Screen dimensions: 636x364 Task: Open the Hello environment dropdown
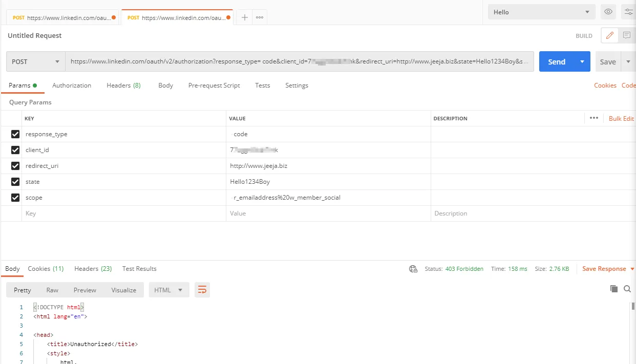coord(541,12)
